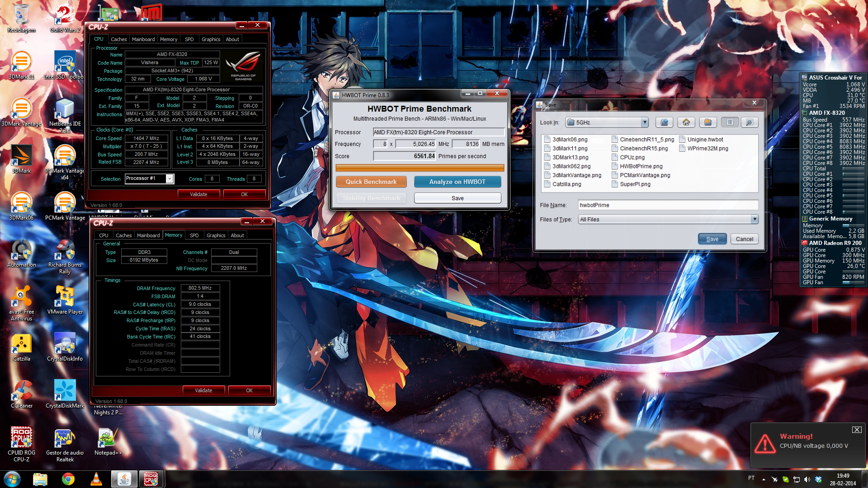
Task: Open Recycle bin desktop icon
Action: coord(21,19)
